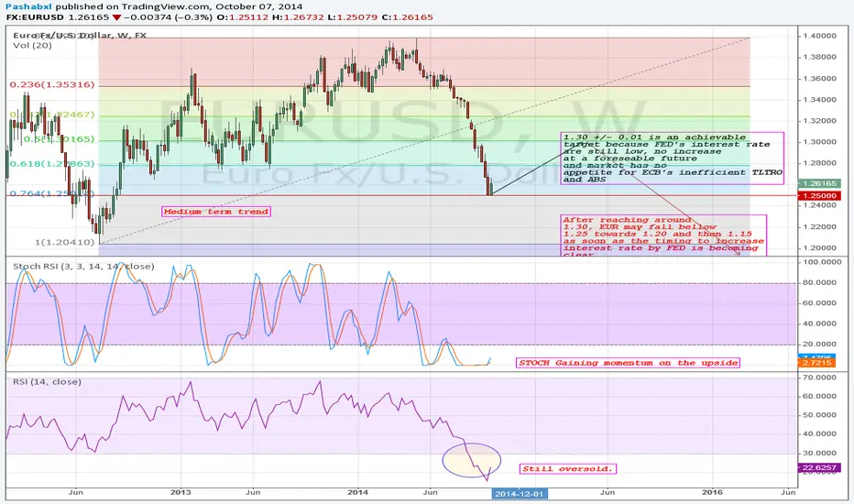Image resolution: width=854 pixels, height=504 pixels.
Task: Click the 2013 label on the time axis
Action: 181,492
